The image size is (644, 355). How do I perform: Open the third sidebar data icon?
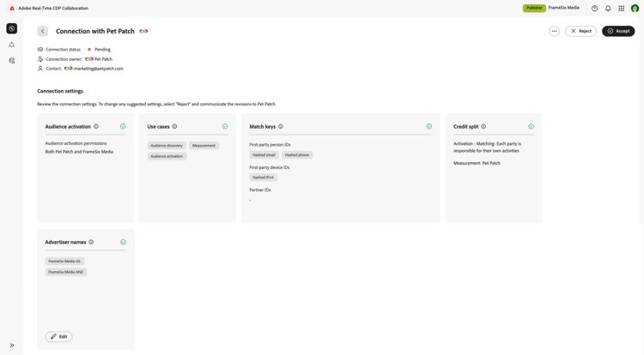(12, 61)
